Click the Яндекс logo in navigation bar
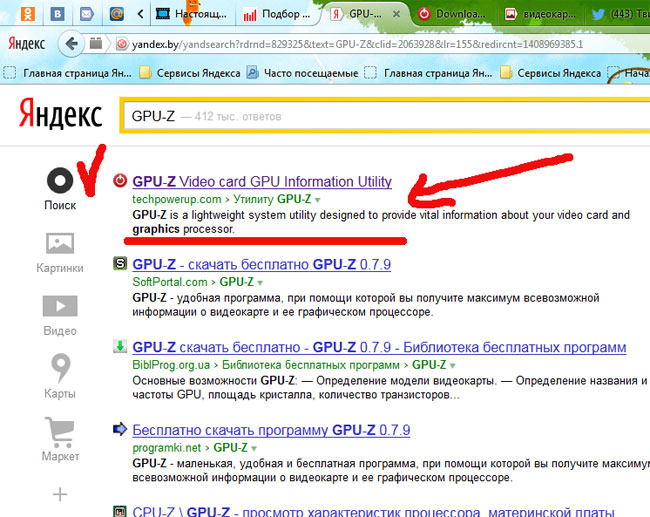This screenshot has width=650, height=517. pyautogui.click(x=27, y=44)
